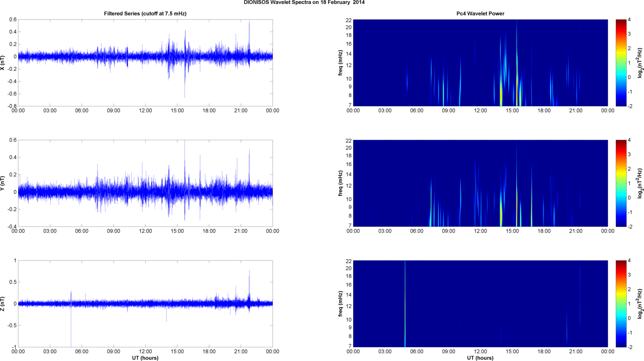The image size is (644, 361).
Task: Click the bright vertical streak in the Z spectrogram
Action: click(405, 304)
